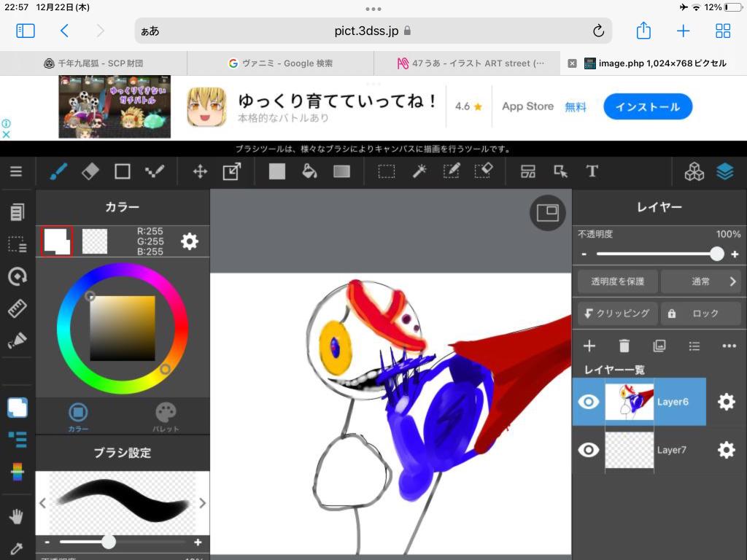This screenshot has width=747, height=560.
Task: Toggle the ロック layer lock button
Action: click(x=700, y=314)
